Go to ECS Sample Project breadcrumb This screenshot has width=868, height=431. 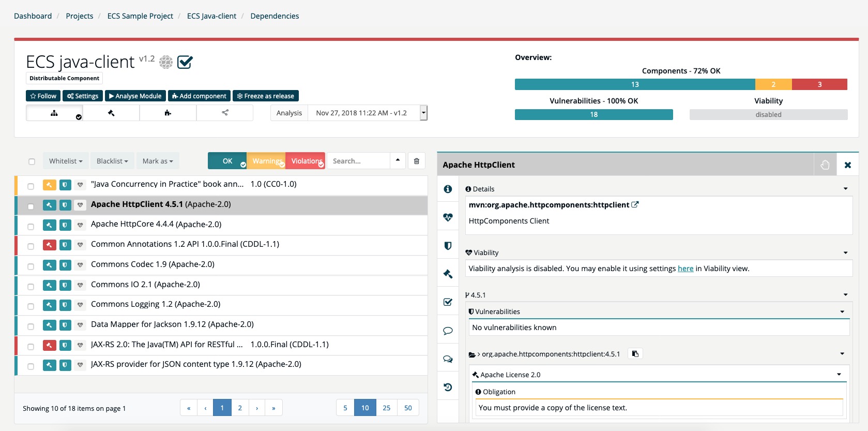click(x=140, y=16)
